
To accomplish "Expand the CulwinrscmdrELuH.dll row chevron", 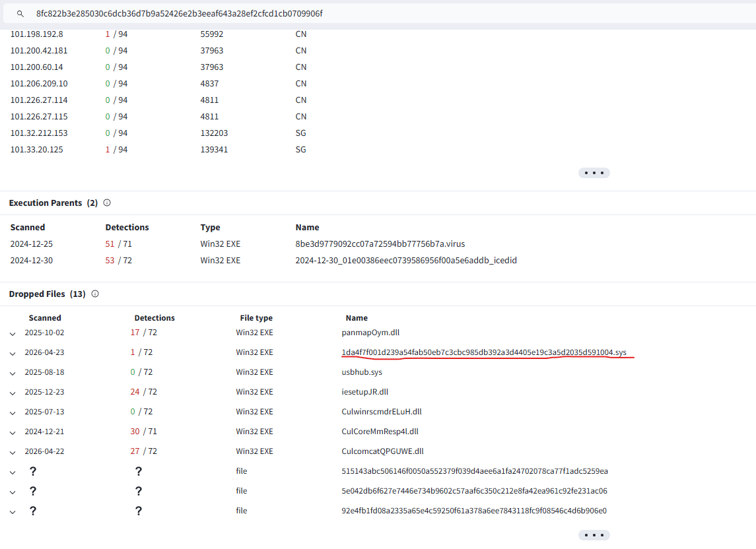I will pos(13,412).
